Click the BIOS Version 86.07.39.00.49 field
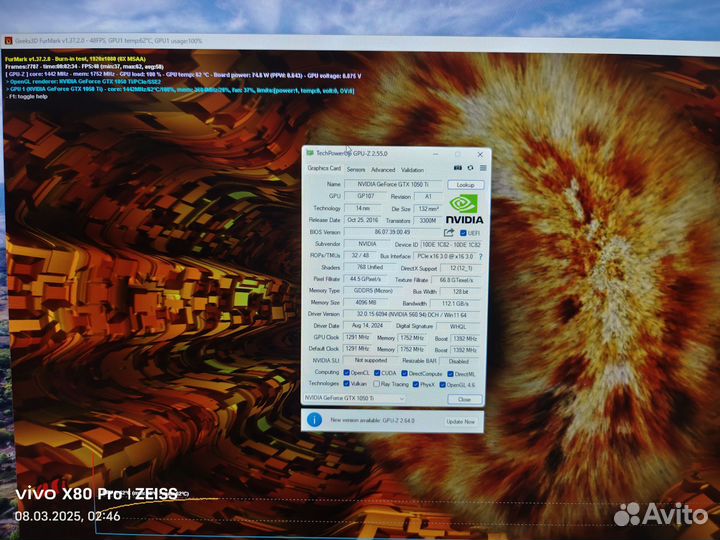The height and width of the screenshot is (540, 720). click(393, 232)
